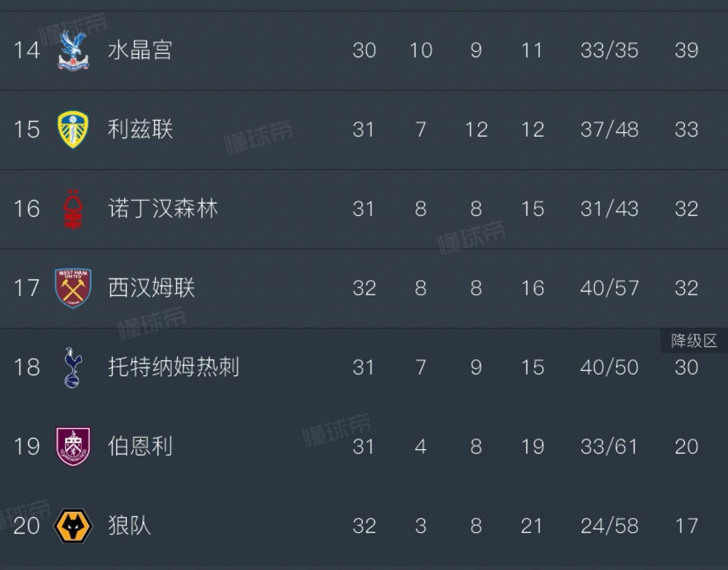Viewport: 728px width, 570px height.
Task: Click 托特纳姆热刺's 9 draws value
Action: [x=476, y=367]
